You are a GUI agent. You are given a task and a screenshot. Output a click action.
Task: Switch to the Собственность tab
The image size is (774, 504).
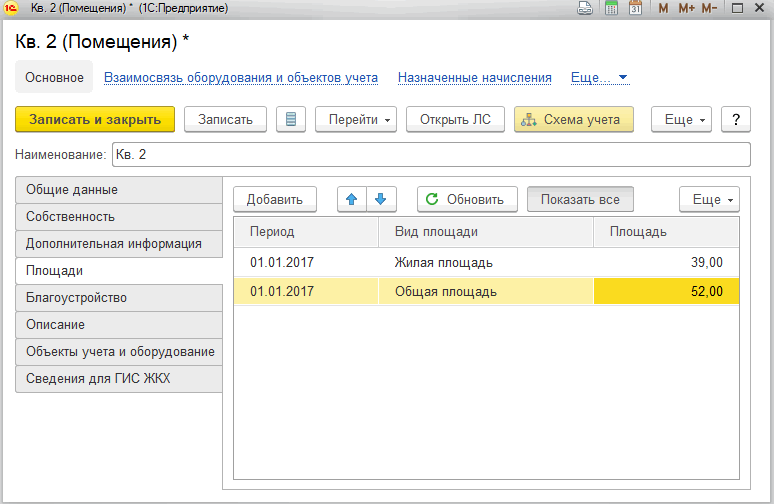point(119,217)
